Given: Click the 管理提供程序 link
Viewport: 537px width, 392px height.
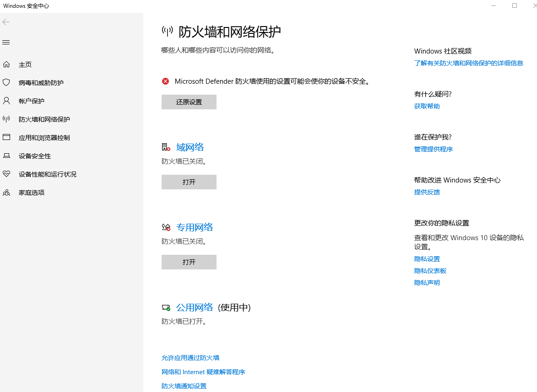Looking at the screenshot, I should [433, 149].
